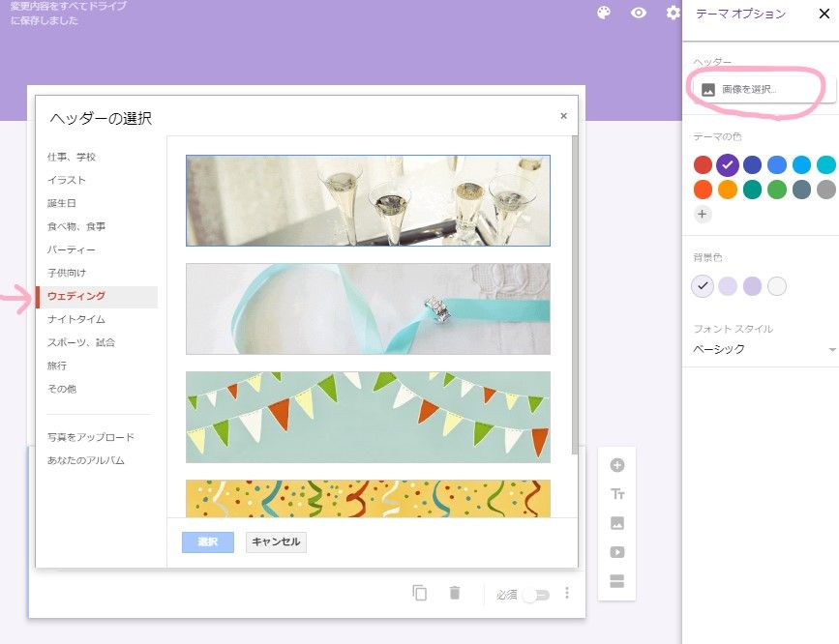The height and width of the screenshot is (644, 839).
Task: Add a custom theme color with plus
Action: (702, 214)
